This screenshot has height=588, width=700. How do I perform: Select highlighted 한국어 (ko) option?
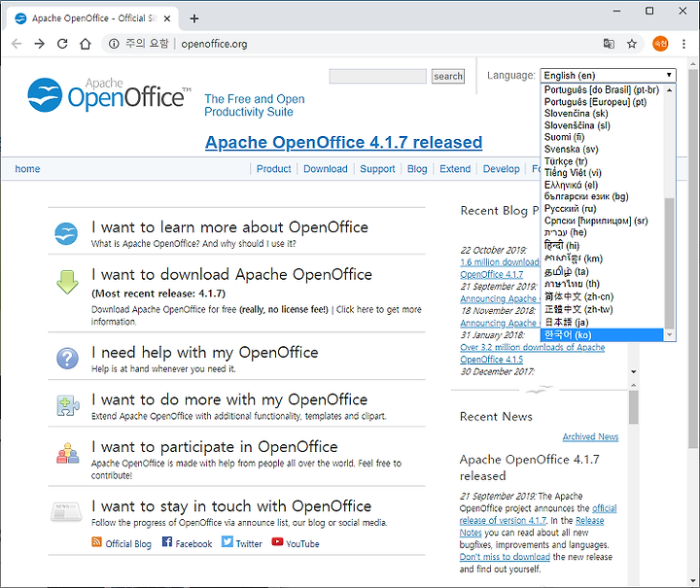point(602,335)
